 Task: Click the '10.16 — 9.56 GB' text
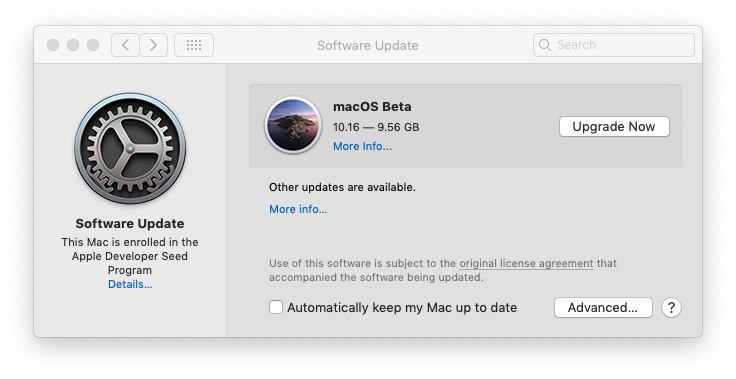376,127
